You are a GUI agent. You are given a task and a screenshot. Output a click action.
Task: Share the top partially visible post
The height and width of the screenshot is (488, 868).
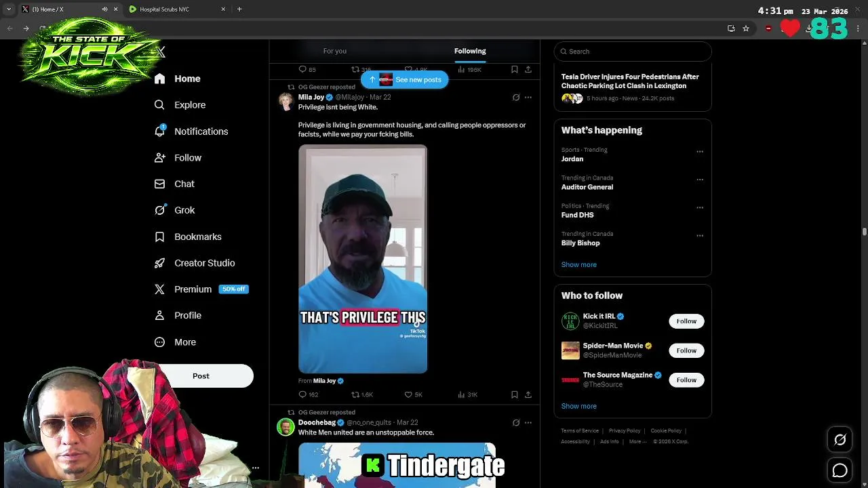(x=528, y=70)
